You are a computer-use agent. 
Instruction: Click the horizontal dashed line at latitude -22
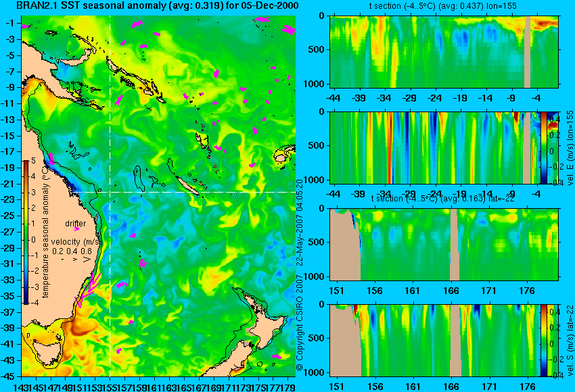(x=185, y=192)
